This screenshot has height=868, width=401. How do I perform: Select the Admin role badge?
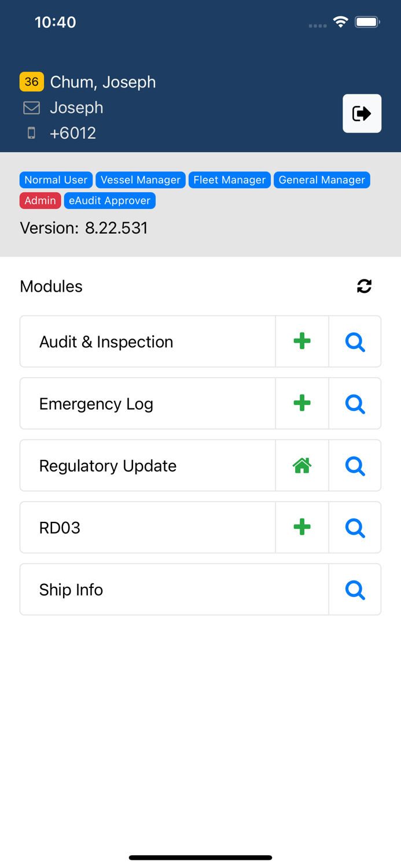[x=40, y=200]
